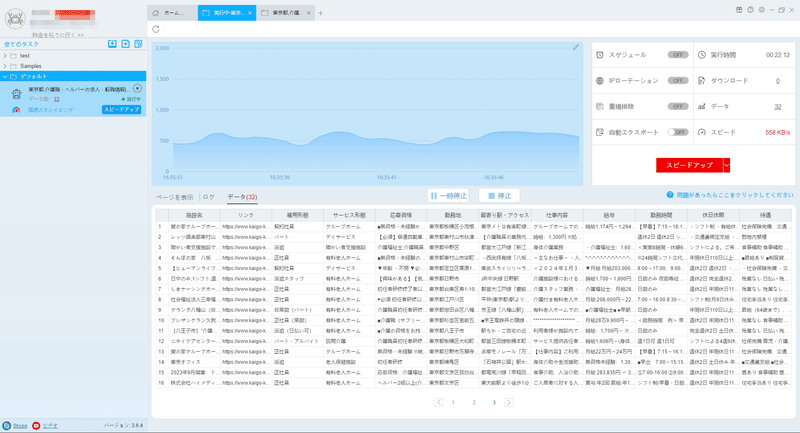The height and width of the screenshot is (433, 800).
Task: Click the refresh icon below the tabs
Action: [x=156, y=29]
